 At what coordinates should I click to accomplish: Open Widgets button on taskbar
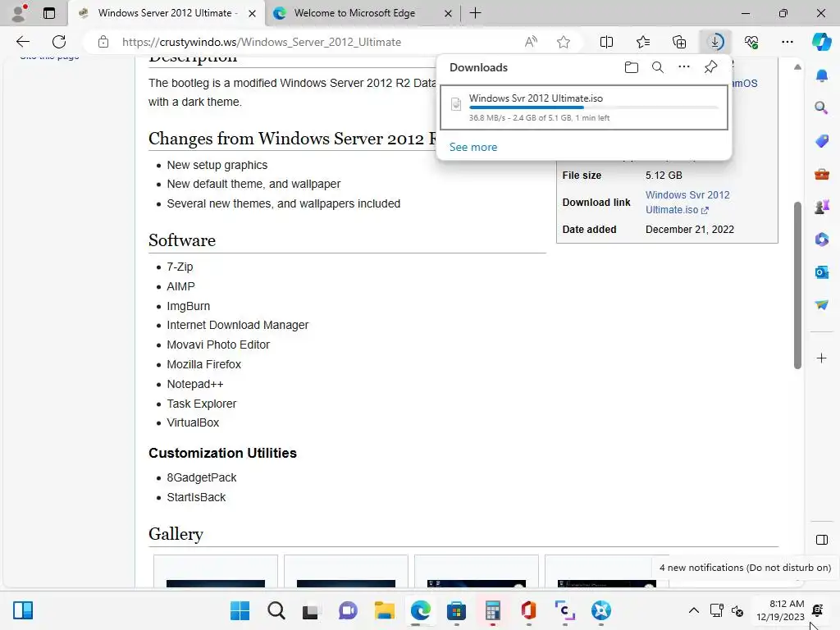[x=23, y=610]
